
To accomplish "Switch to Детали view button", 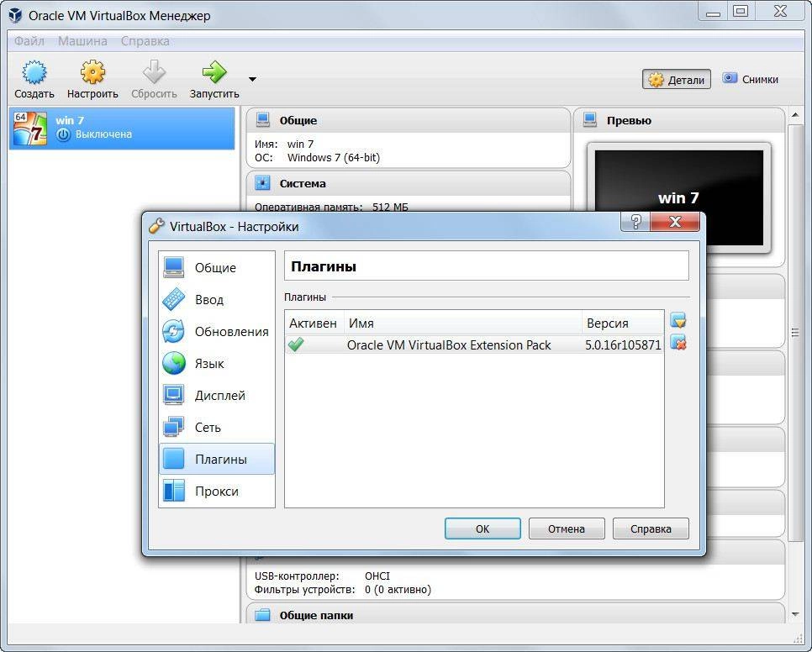I will (x=677, y=80).
